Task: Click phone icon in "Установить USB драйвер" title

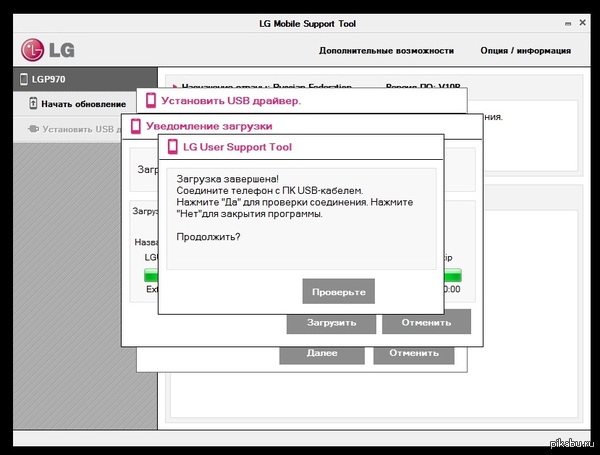Action: tap(150, 101)
